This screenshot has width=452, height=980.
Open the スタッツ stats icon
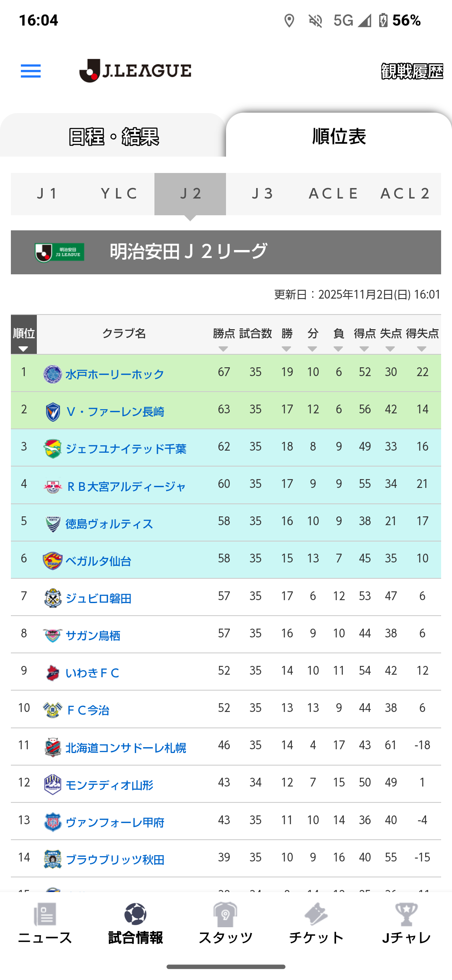226,914
